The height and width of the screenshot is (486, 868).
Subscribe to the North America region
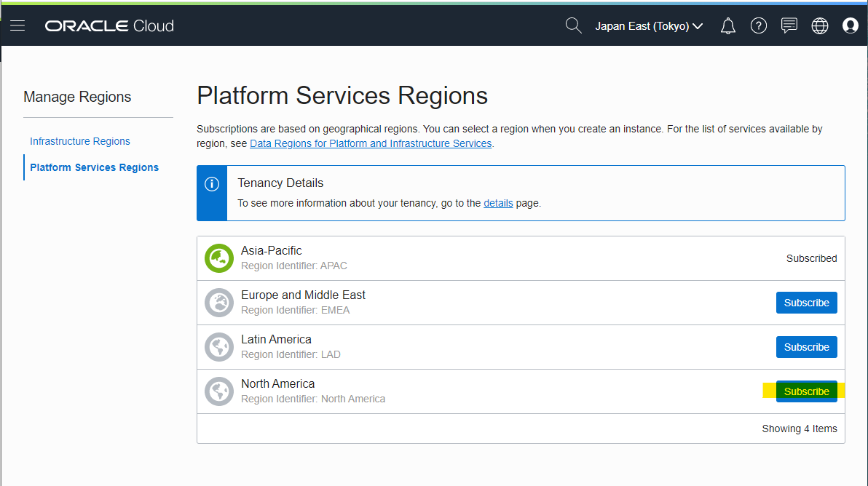tap(806, 391)
